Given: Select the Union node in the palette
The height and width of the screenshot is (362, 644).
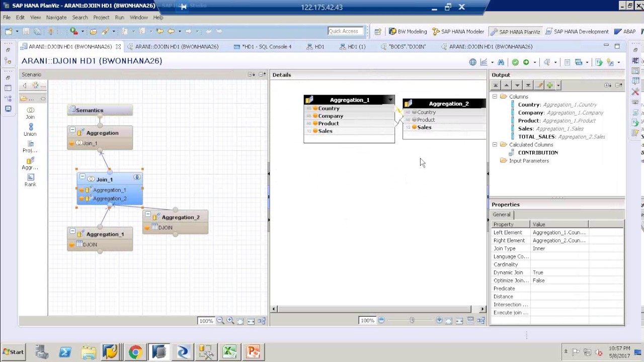Looking at the screenshot, I should tap(30, 130).
